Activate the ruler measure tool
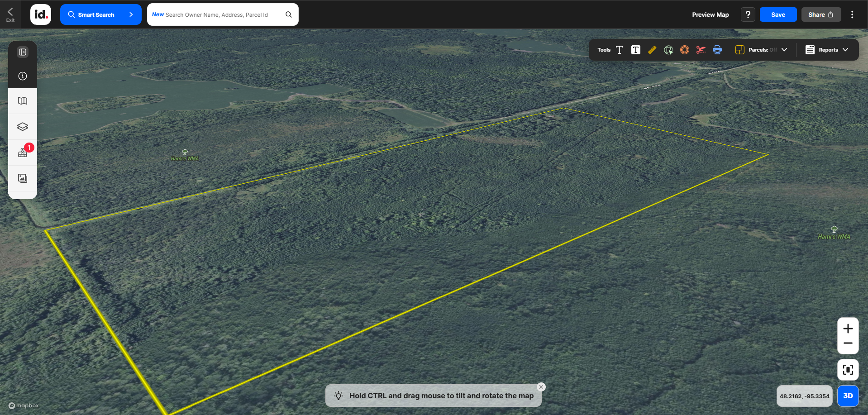 [652, 50]
